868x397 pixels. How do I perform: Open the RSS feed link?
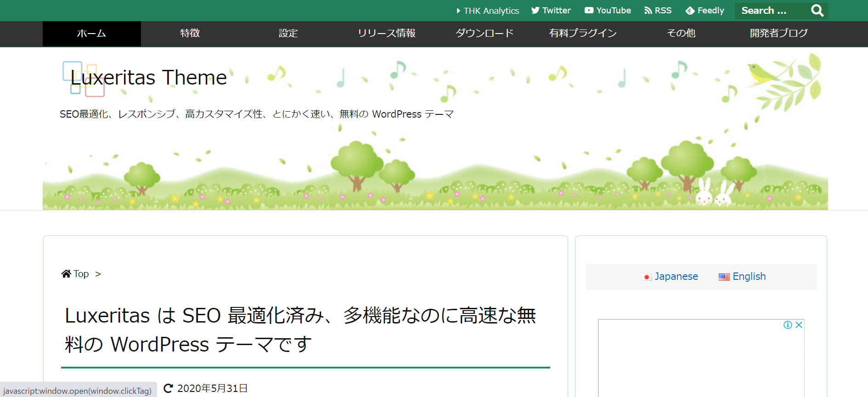coord(658,11)
